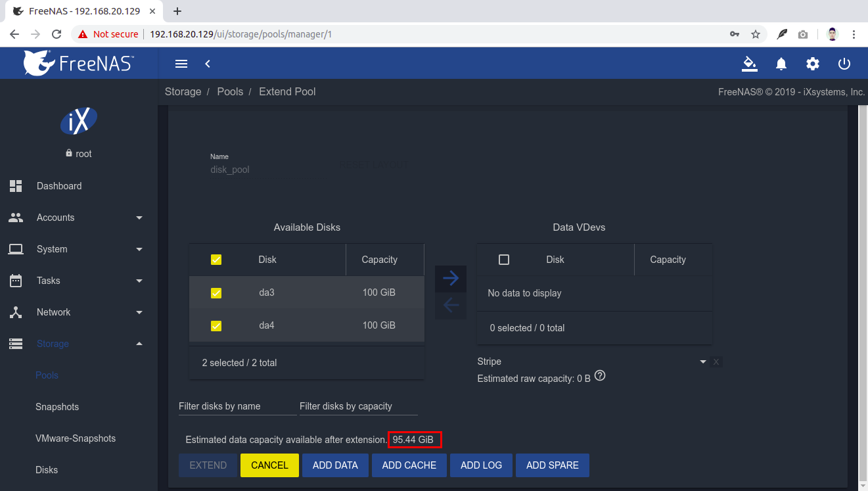Click the Storage stack icon
The width and height of the screenshot is (868, 491).
(x=16, y=344)
